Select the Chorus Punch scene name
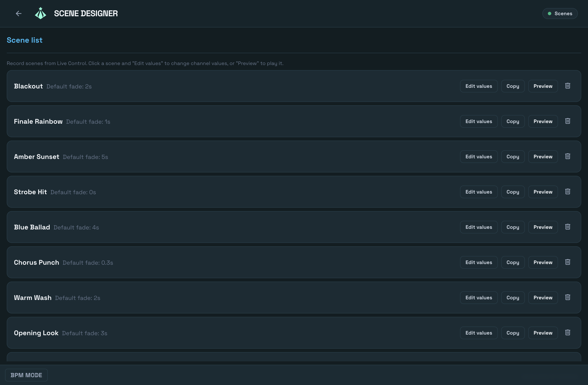This screenshot has width=588, height=385. [x=37, y=263]
